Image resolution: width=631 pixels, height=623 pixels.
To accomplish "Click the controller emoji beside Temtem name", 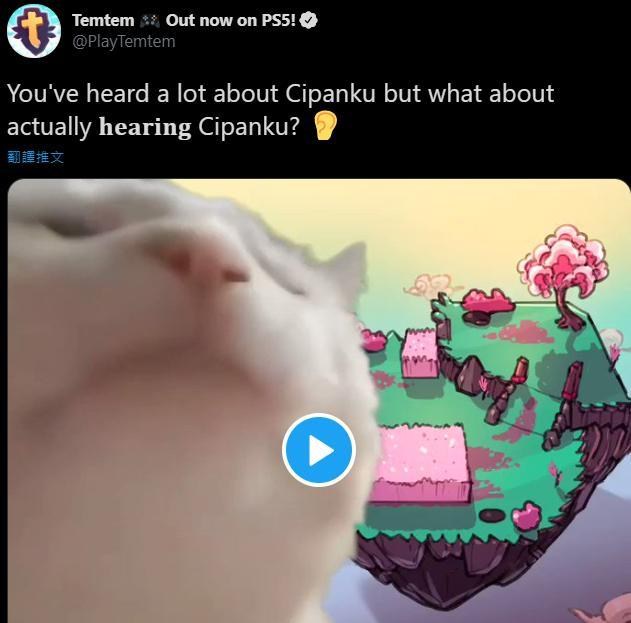I will click(150, 21).
